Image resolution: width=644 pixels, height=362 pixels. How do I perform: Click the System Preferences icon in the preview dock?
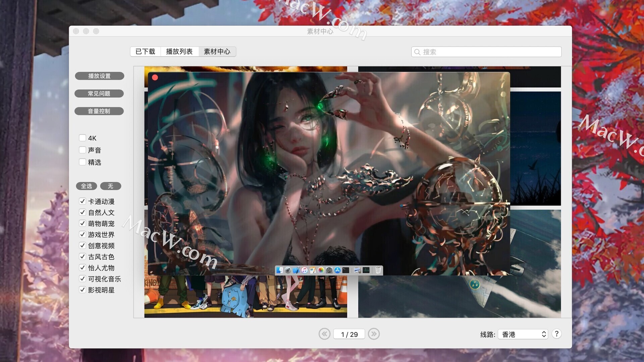[x=329, y=270]
